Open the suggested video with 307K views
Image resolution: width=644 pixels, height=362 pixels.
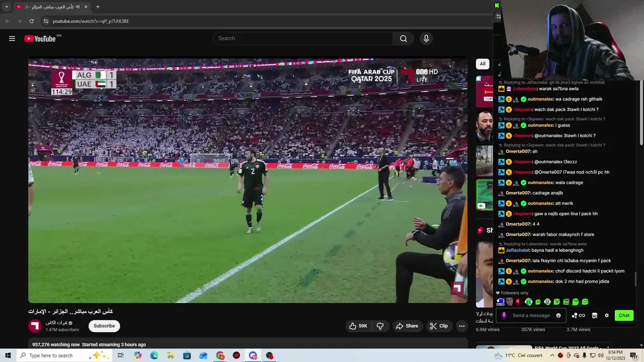(x=533, y=329)
